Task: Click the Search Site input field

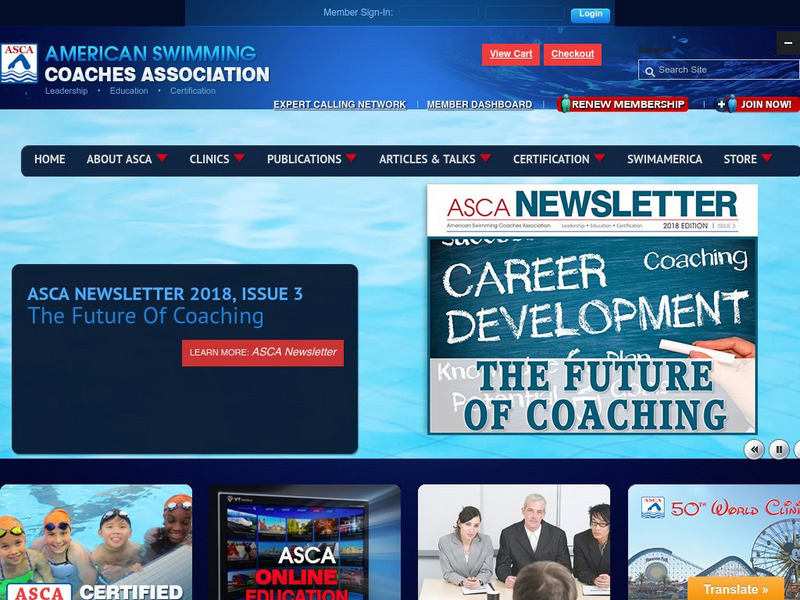Action: tap(719, 70)
